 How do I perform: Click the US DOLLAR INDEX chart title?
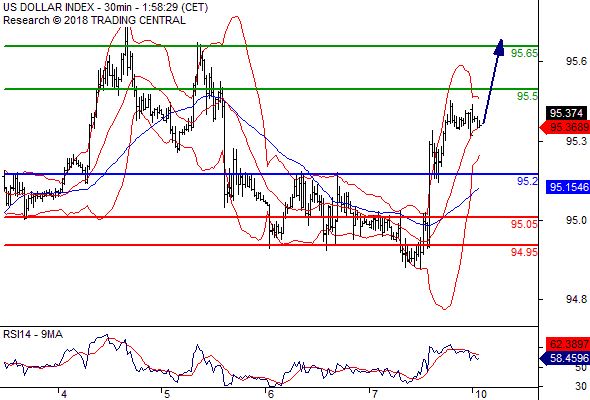105,8
